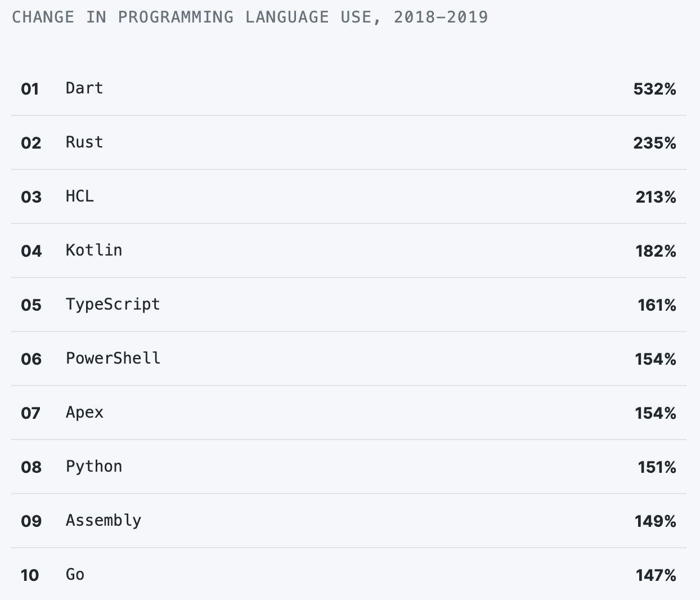700x600 pixels.
Task: Select the Dart language name
Action: point(84,88)
